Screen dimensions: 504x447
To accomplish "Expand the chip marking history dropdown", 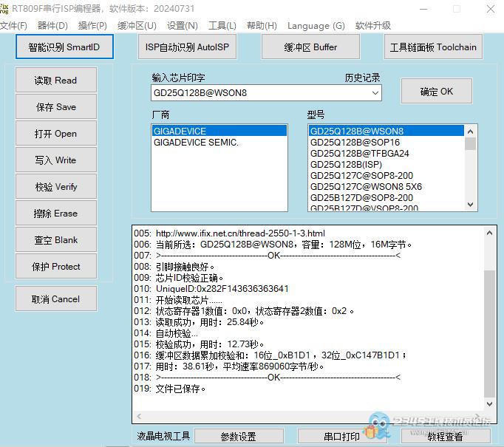I will (x=375, y=93).
